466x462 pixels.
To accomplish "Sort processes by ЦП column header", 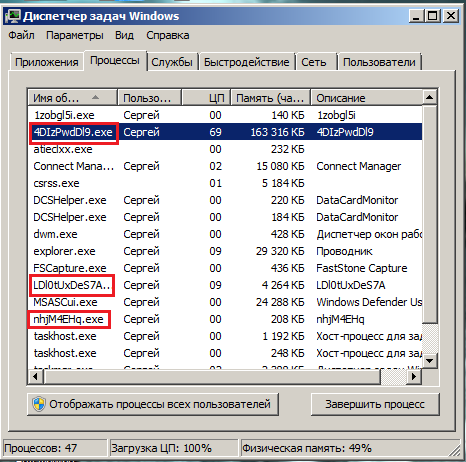I will coord(206,98).
